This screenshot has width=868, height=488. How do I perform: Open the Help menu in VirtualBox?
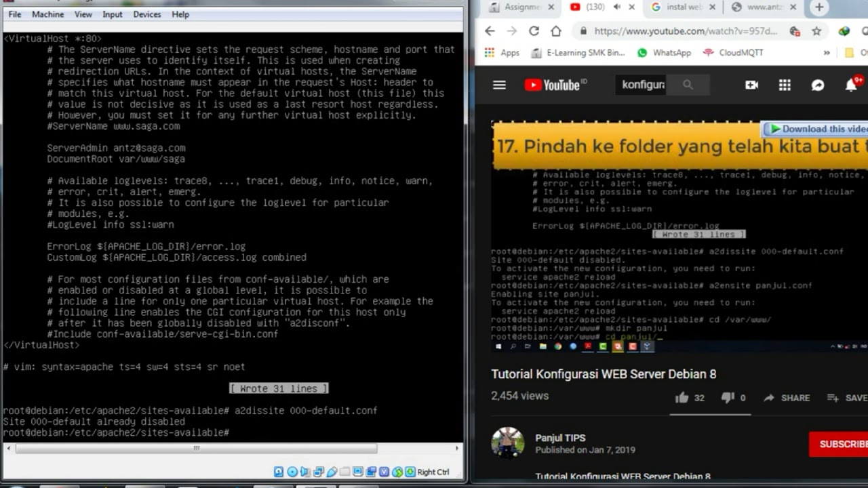(x=180, y=14)
